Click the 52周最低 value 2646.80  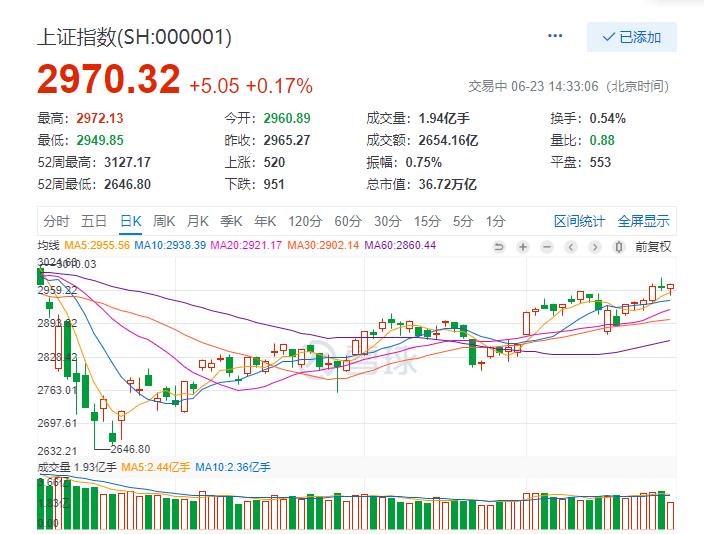pos(128,184)
